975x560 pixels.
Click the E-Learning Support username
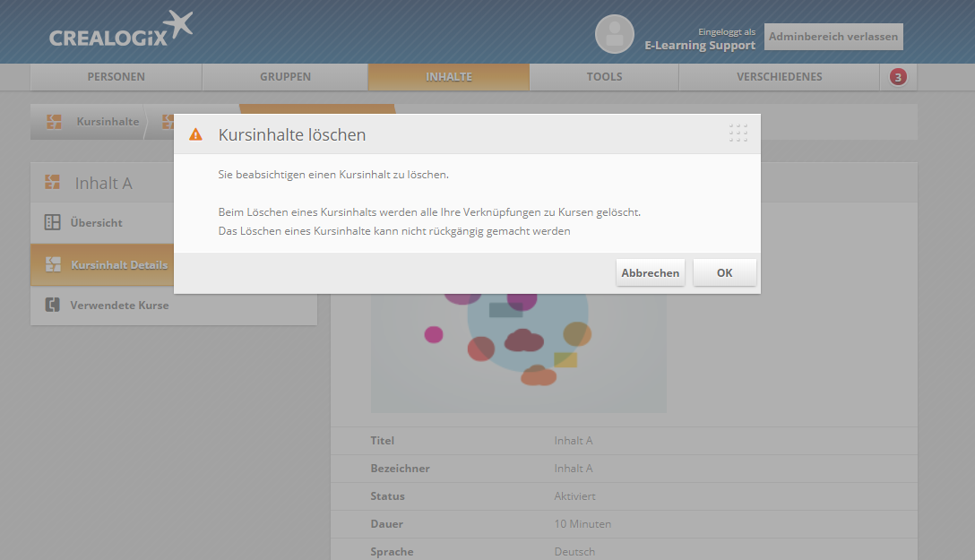(x=700, y=46)
